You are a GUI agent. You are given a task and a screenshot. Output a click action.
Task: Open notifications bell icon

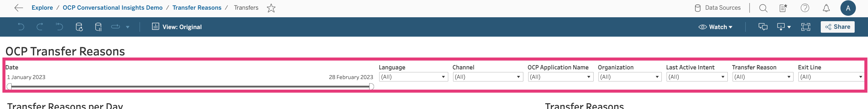(826, 8)
